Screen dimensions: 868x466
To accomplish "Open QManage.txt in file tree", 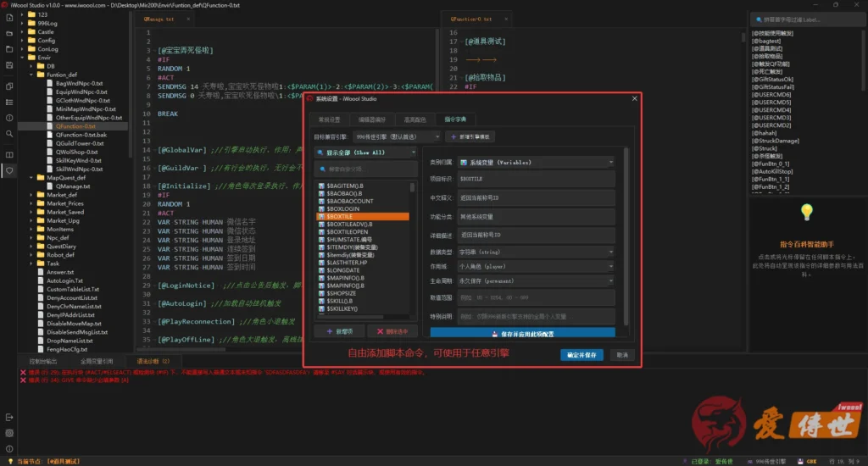I will (x=73, y=186).
